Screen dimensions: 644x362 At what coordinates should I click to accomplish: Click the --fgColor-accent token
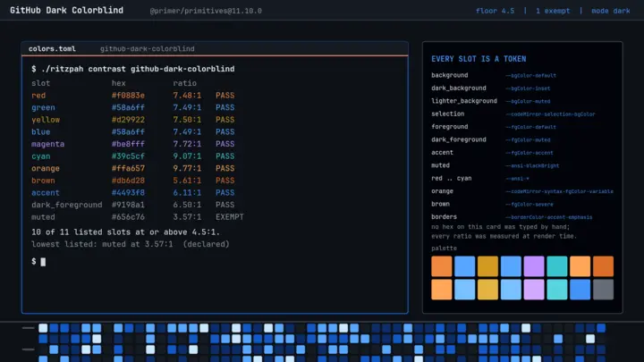(530, 153)
